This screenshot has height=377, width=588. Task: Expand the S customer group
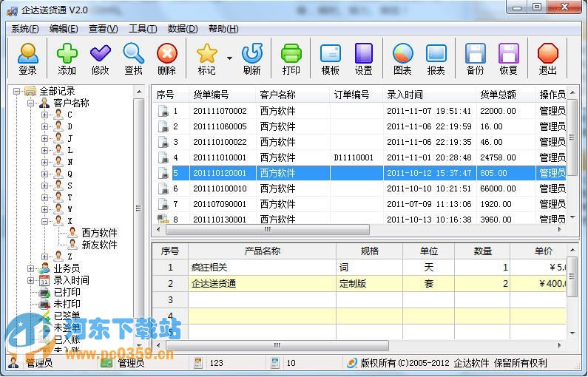[44, 186]
